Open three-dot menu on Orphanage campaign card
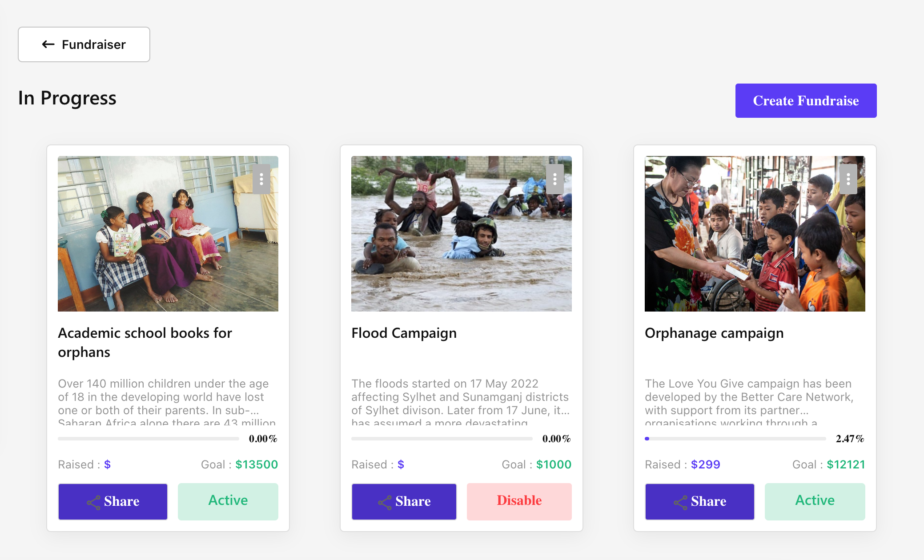Image resolution: width=924 pixels, height=560 pixels. 848,179
